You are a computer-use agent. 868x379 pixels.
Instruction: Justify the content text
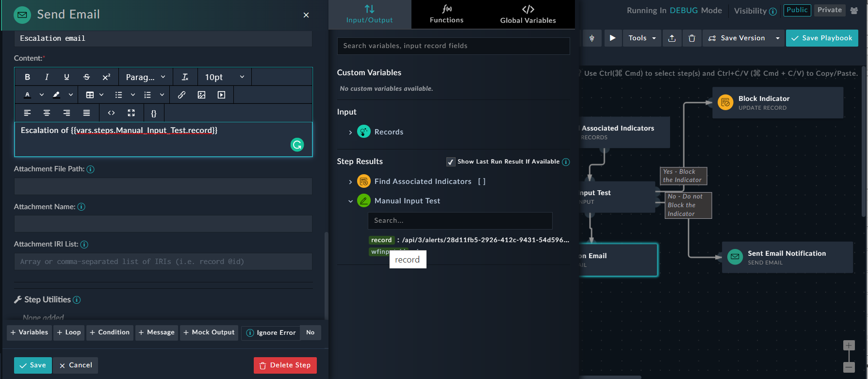[86, 113]
